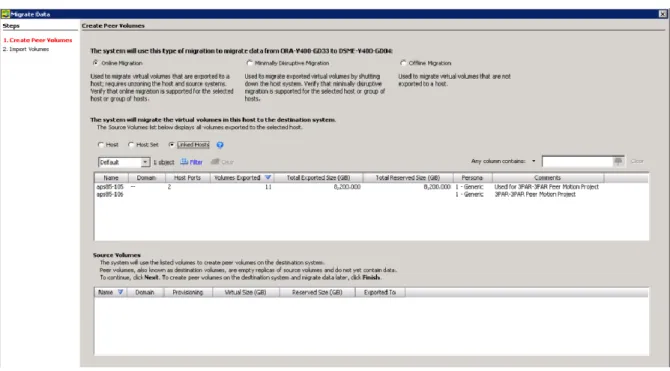The height and width of the screenshot is (371, 670).
Task: Sort by Persona column header
Action: pyautogui.click(x=472, y=177)
